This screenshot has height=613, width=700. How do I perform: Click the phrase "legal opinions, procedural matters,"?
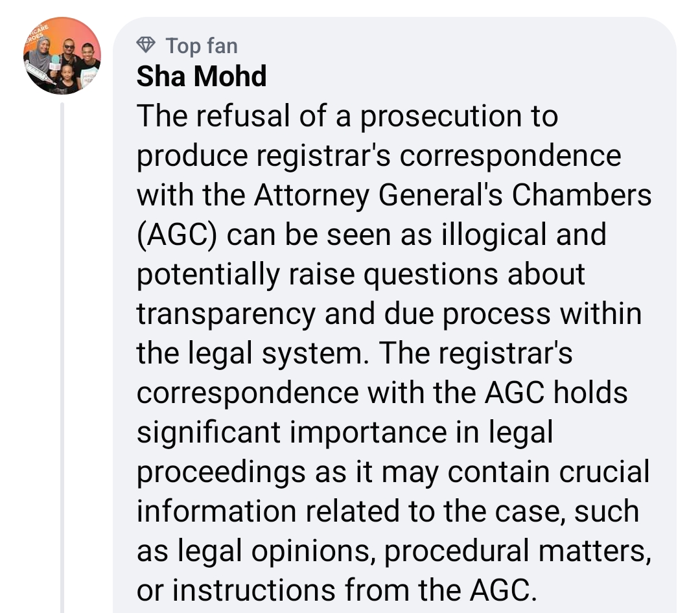414,551
